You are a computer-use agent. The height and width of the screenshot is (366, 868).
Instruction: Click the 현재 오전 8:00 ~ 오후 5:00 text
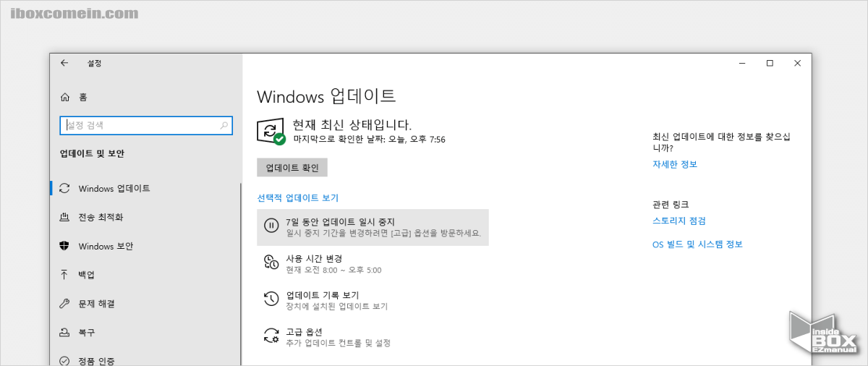pos(333,270)
